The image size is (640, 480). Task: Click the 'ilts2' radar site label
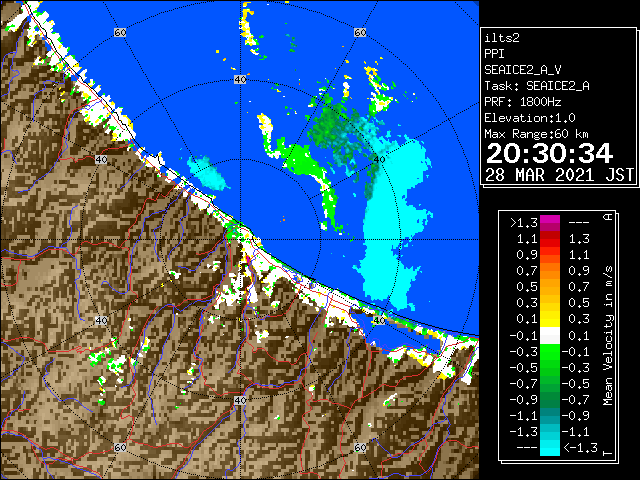point(502,38)
